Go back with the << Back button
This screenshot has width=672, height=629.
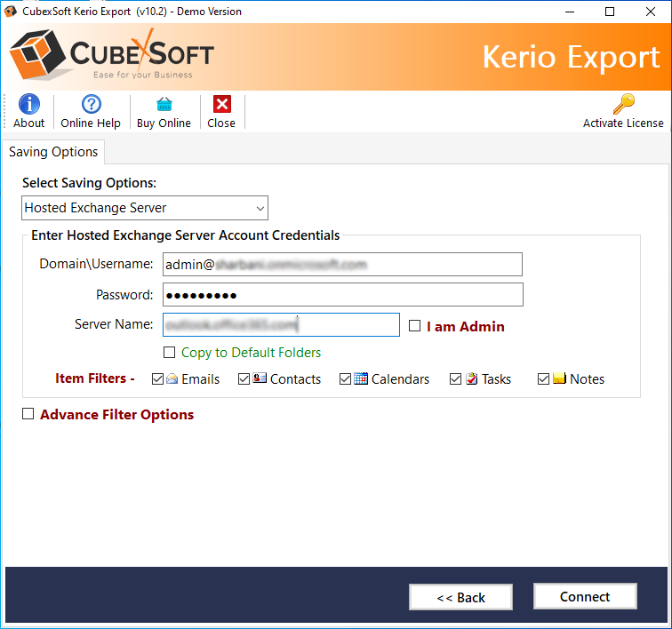(460, 597)
